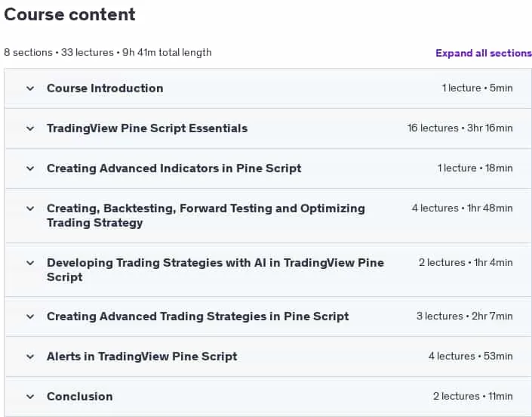This screenshot has height=417, width=532.
Task: Select the Conclusion section title
Action: pos(80,397)
